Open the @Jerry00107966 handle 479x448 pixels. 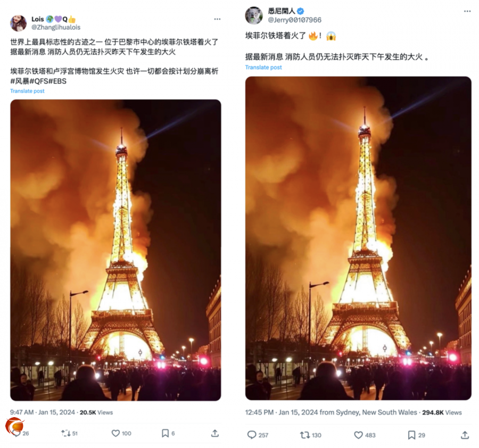(x=294, y=20)
